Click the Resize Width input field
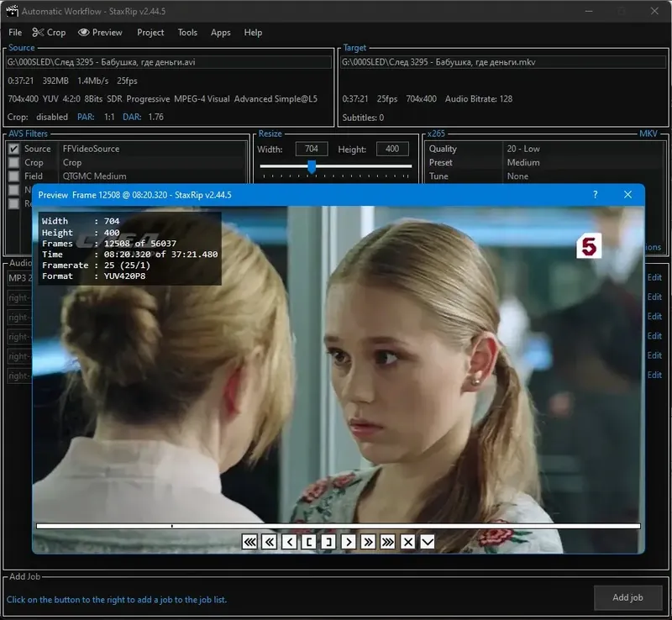This screenshot has height=620, width=672. [311, 149]
